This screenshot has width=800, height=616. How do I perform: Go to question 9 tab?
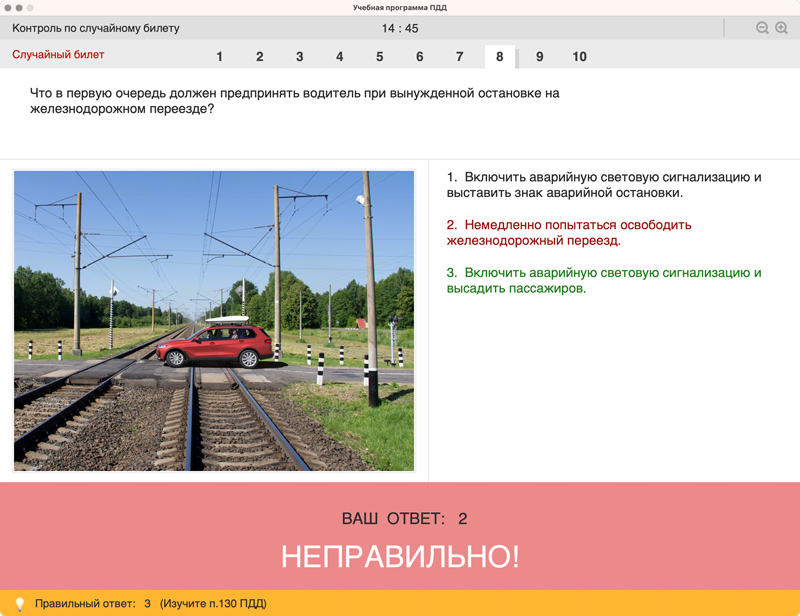tap(539, 57)
